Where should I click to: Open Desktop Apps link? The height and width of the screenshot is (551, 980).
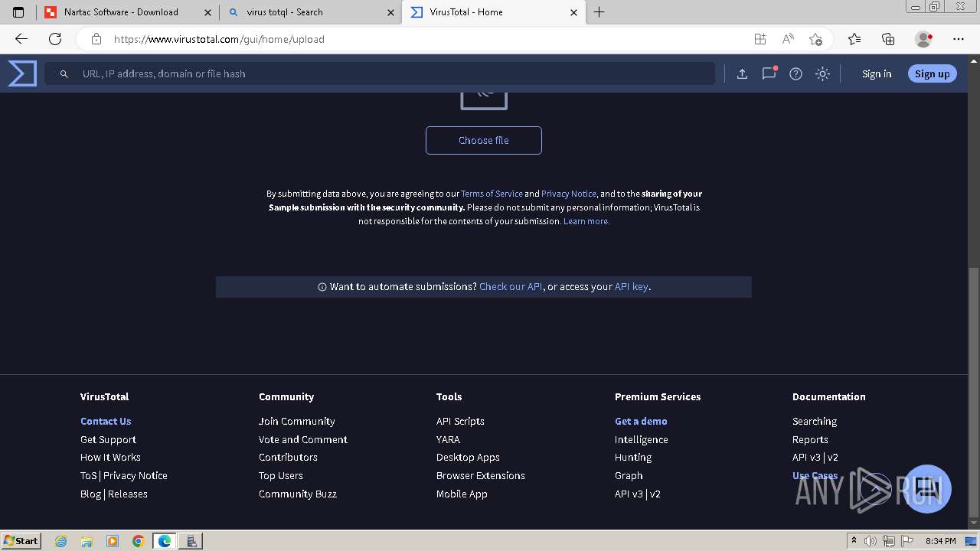tap(468, 457)
